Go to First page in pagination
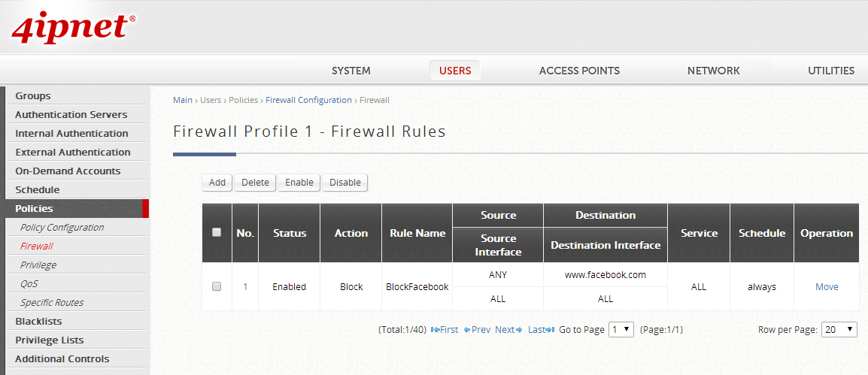Viewport: 868px width, 375px height. [445, 329]
